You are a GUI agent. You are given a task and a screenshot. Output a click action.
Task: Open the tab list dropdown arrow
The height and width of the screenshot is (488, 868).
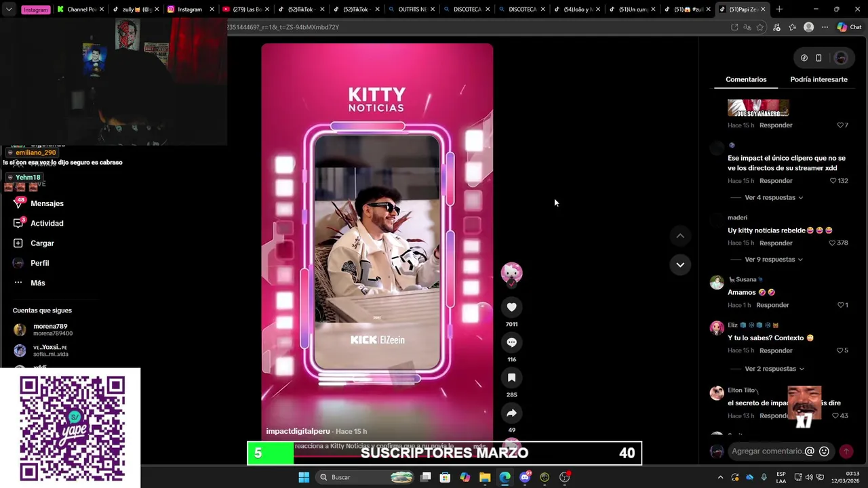click(9, 9)
